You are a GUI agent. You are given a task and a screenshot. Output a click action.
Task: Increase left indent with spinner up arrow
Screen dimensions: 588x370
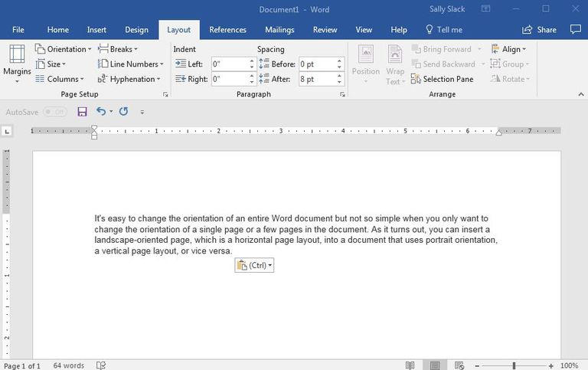pyautogui.click(x=252, y=61)
